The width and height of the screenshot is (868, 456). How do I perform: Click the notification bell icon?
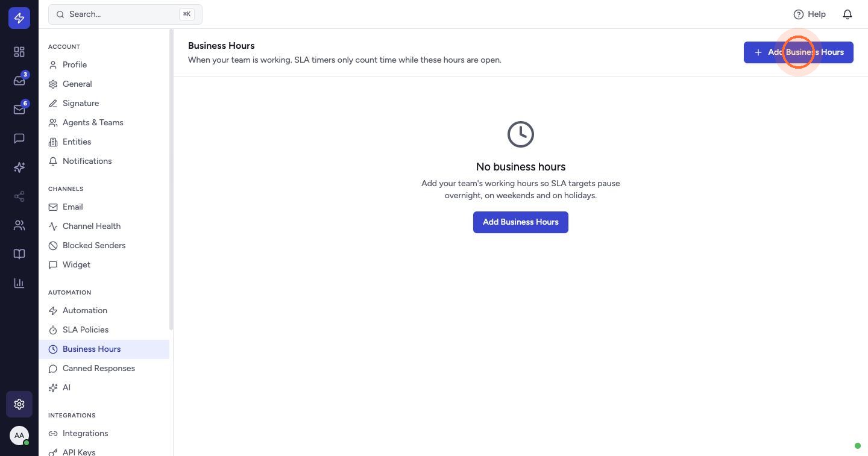pos(848,14)
